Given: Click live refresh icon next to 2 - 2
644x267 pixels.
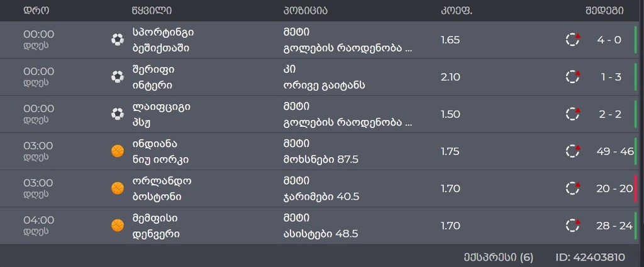Looking at the screenshot, I should [x=572, y=114].
